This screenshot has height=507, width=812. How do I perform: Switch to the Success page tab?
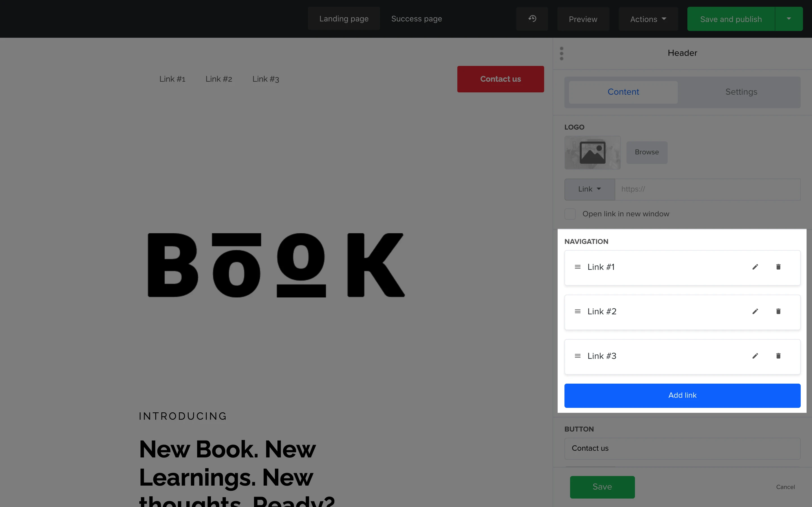(416, 19)
